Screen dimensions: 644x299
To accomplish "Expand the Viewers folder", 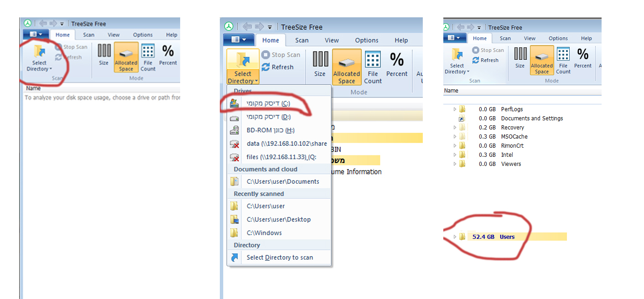I will pos(455,164).
